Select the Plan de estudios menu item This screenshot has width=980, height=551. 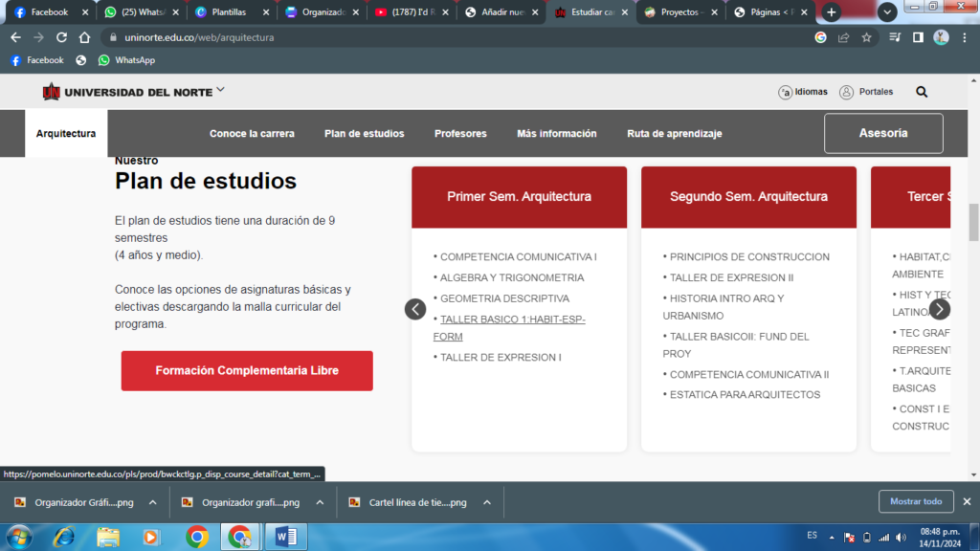364,134
